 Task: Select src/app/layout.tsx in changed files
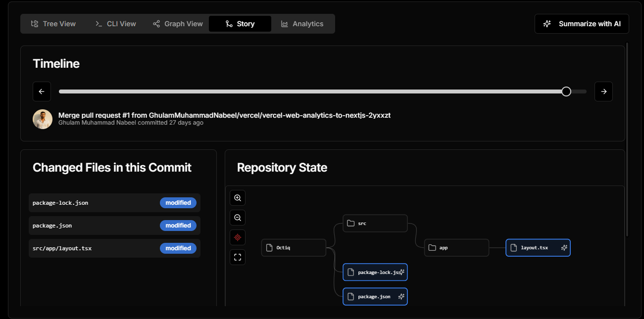coord(114,248)
